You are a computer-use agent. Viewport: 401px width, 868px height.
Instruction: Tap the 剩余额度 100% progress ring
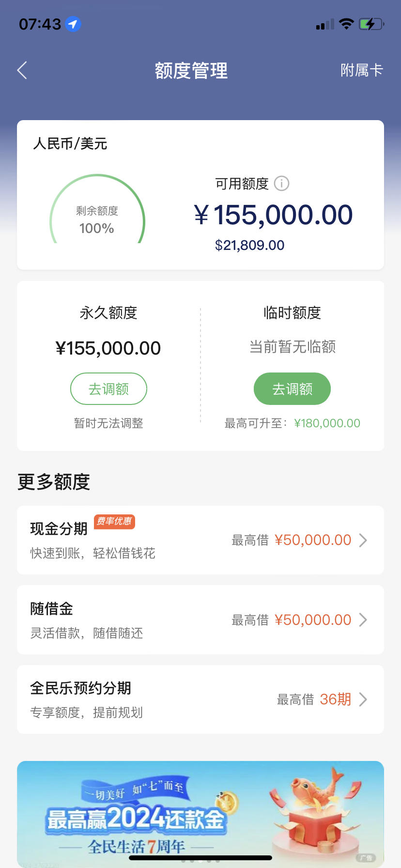point(97,209)
